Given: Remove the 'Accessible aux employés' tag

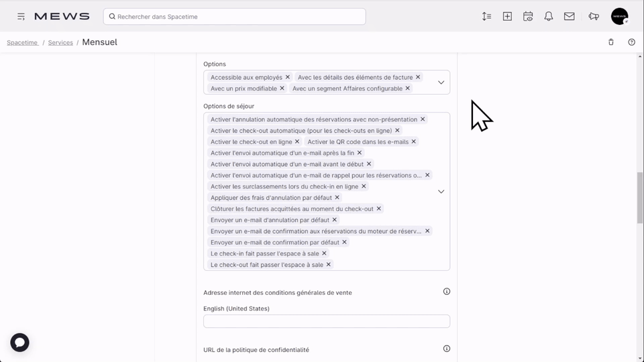Looking at the screenshot, I should coord(288,77).
